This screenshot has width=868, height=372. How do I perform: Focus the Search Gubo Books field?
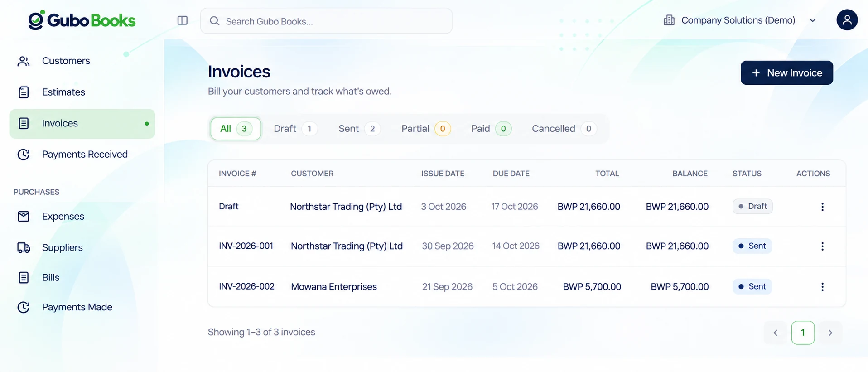tap(326, 21)
